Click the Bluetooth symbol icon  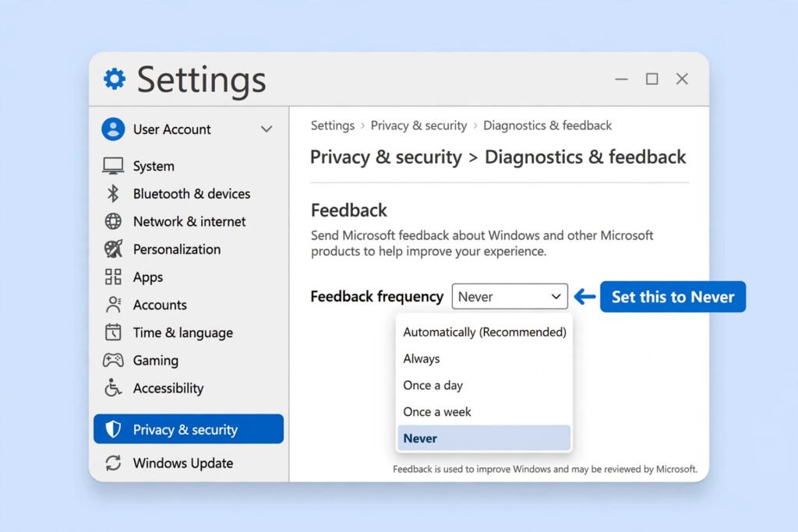point(113,194)
